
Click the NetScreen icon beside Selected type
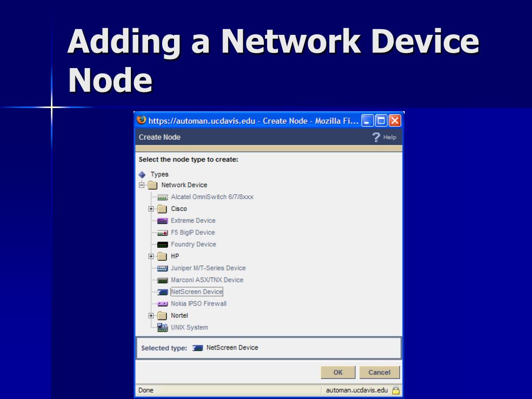tap(197, 348)
